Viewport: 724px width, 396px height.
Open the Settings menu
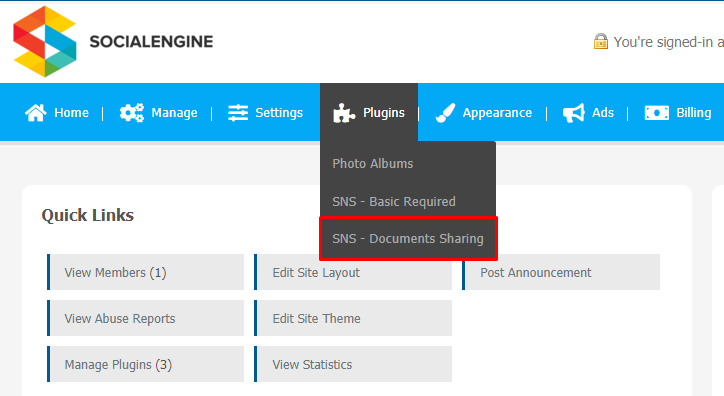279,113
